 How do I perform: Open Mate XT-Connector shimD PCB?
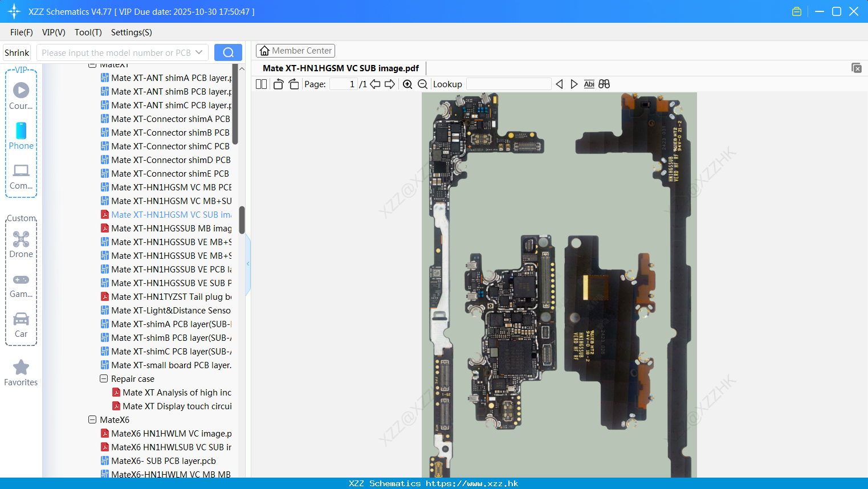pyautogui.click(x=166, y=160)
